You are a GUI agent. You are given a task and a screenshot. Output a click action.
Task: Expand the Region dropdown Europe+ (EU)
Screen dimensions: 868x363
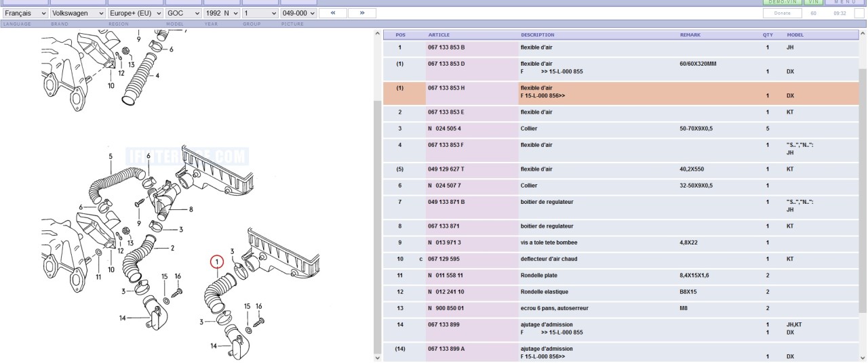click(x=135, y=13)
